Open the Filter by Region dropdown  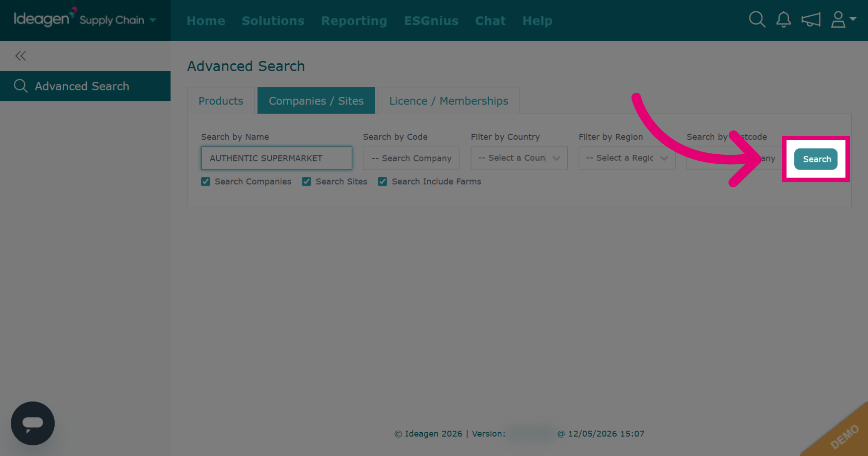(627, 158)
